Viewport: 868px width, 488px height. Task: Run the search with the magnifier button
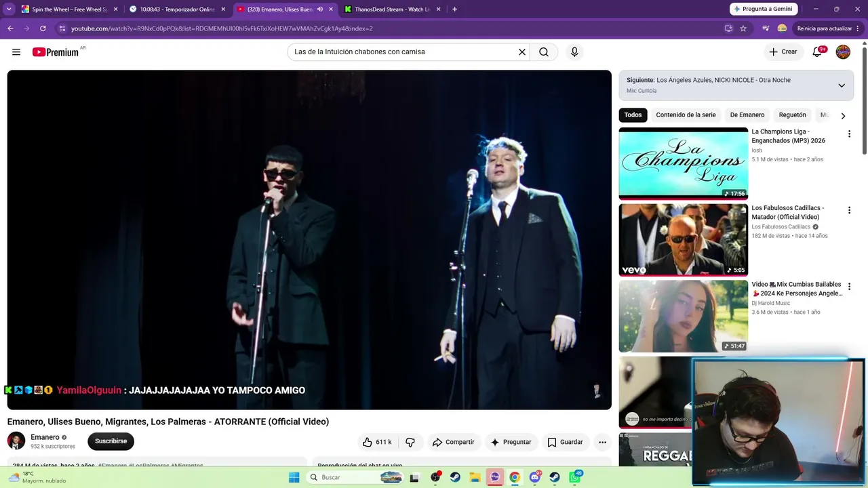tap(544, 52)
